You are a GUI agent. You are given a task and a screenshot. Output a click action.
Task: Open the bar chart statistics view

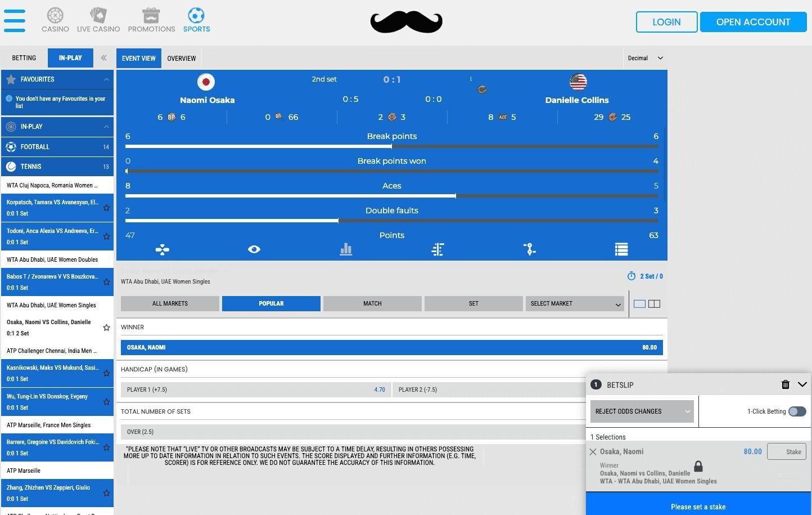point(346,249)
